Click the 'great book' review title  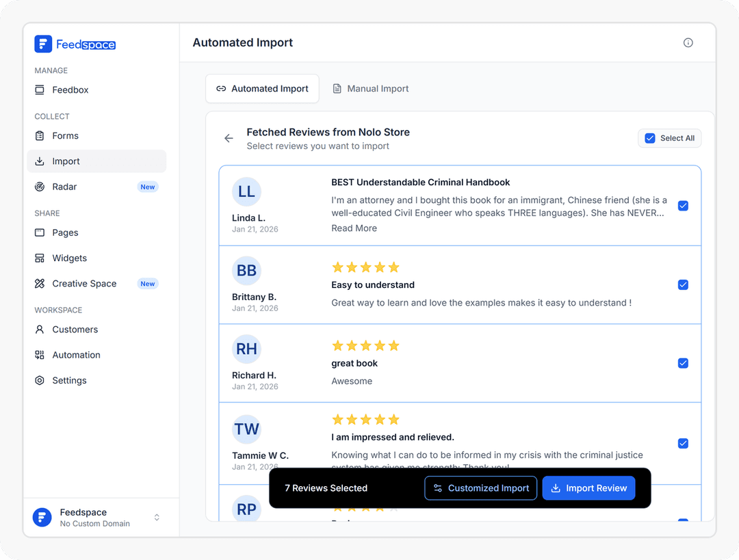coord(354,363)
